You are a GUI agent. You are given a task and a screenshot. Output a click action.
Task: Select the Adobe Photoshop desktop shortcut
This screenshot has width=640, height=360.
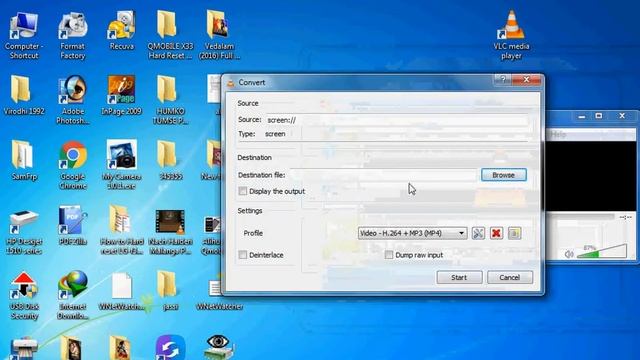(x=73, y=100)
